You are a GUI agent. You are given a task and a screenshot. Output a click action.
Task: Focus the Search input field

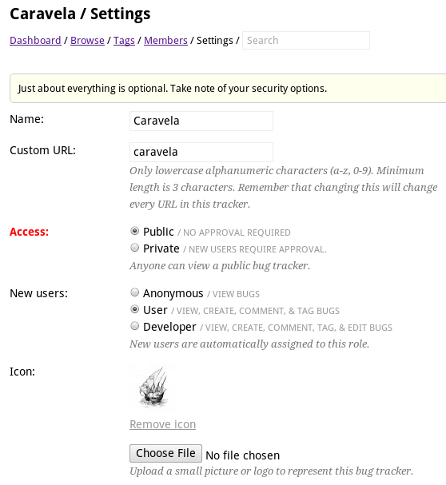tap(306, 40)
